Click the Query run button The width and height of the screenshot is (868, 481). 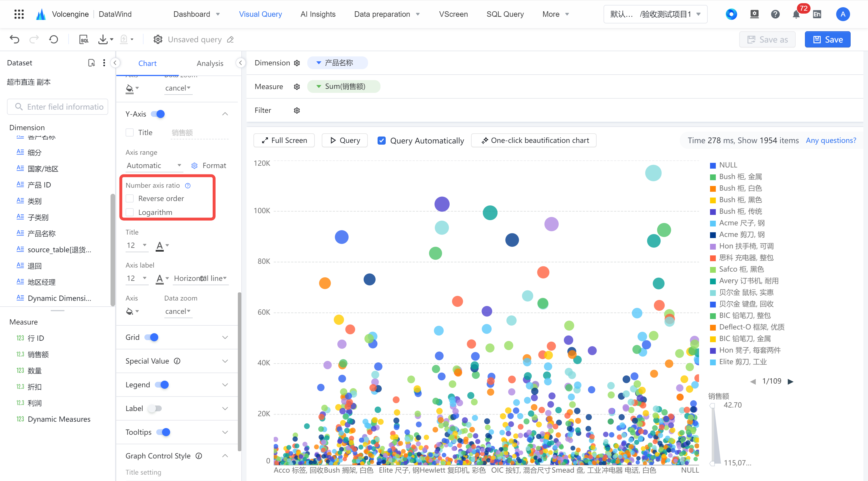tap(345, 141)
